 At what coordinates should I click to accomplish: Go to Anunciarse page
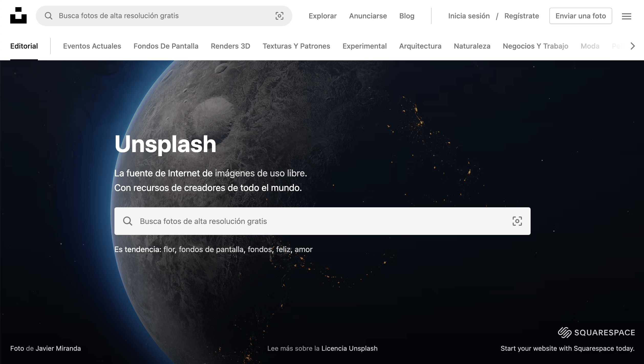pyautogui.click(x=368, y=16)
